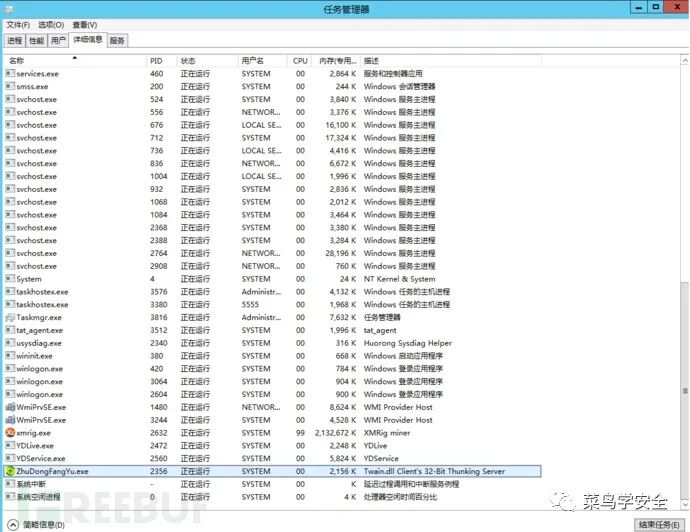Click icon of taskhostex.exe PID 3576
Viewport: 690px width, 532px height.
[x=10, y=291]
